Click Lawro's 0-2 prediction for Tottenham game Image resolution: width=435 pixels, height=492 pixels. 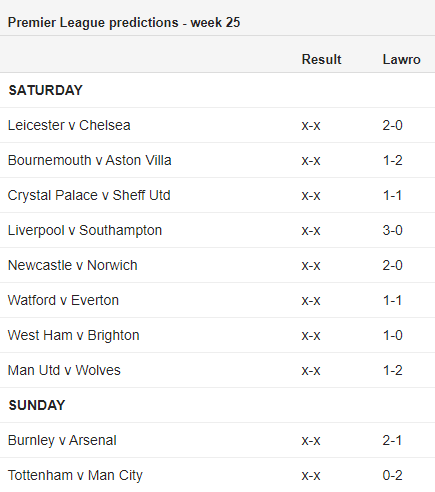point(392,475)
